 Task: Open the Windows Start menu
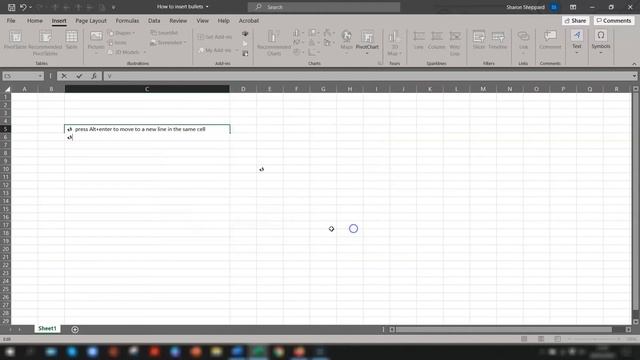[x=10, y=351]
